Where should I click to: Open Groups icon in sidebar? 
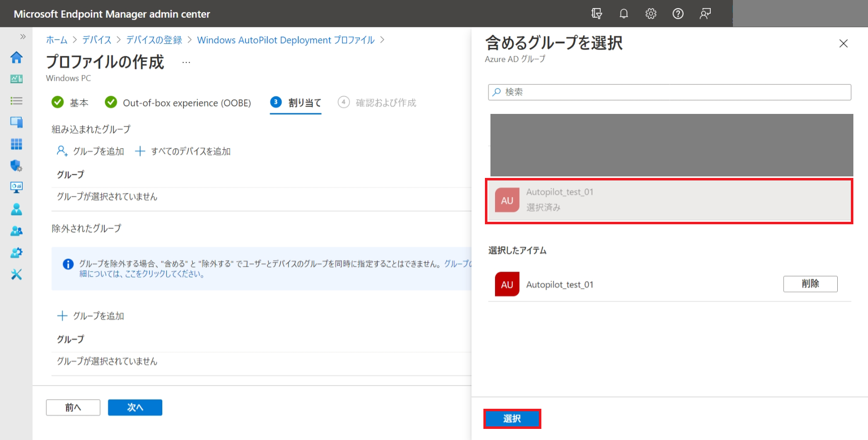(16, 231)
